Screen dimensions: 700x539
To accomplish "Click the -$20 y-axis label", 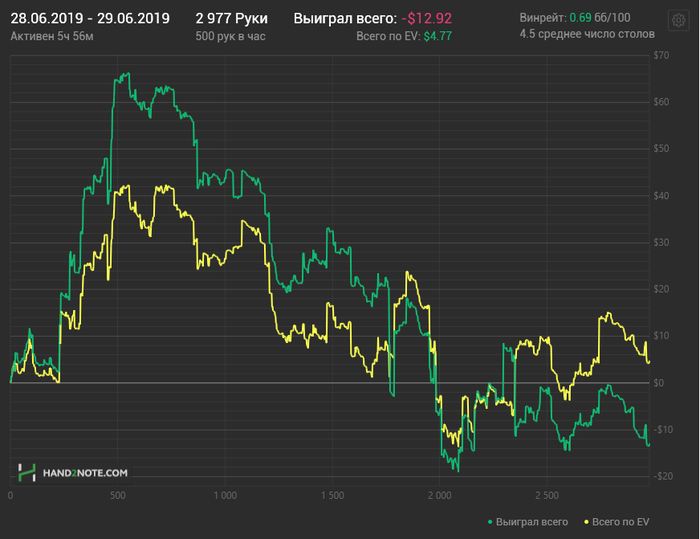I will 659,476.
